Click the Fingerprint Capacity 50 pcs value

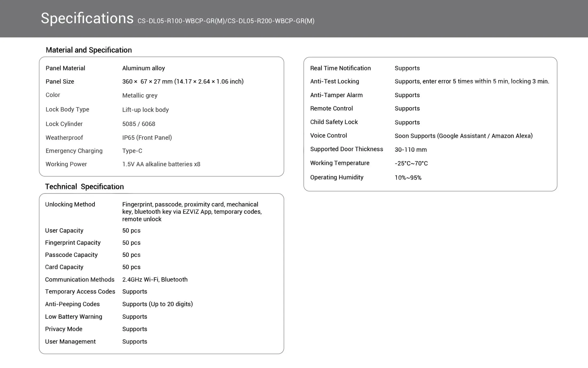click(131, 243)
